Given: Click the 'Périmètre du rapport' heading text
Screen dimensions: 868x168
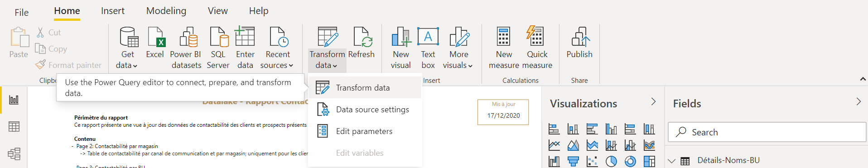Looking at the screenshot, I should click(x=101, y=117).
